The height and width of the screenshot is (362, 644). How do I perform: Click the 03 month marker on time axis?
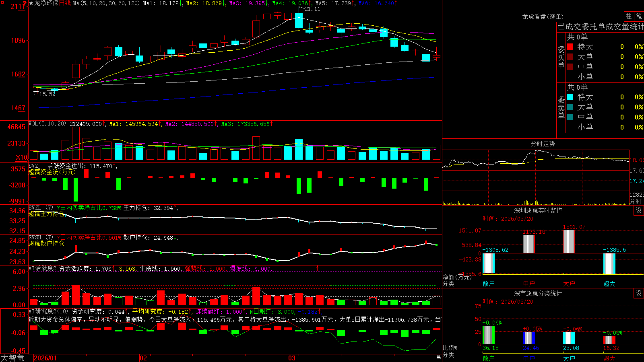click(x=292, y=358)
